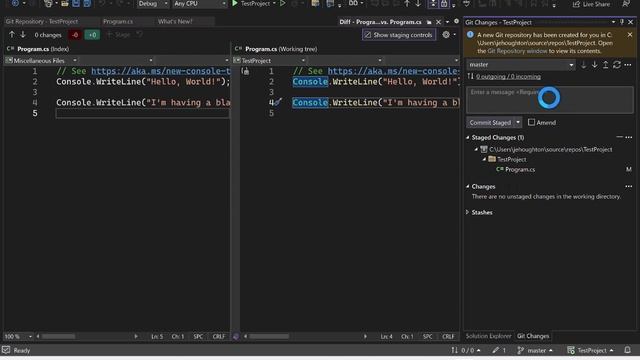The image size is (640, 360).
Task: Open Any CPU platform dropdown
Action: [200, 4]
